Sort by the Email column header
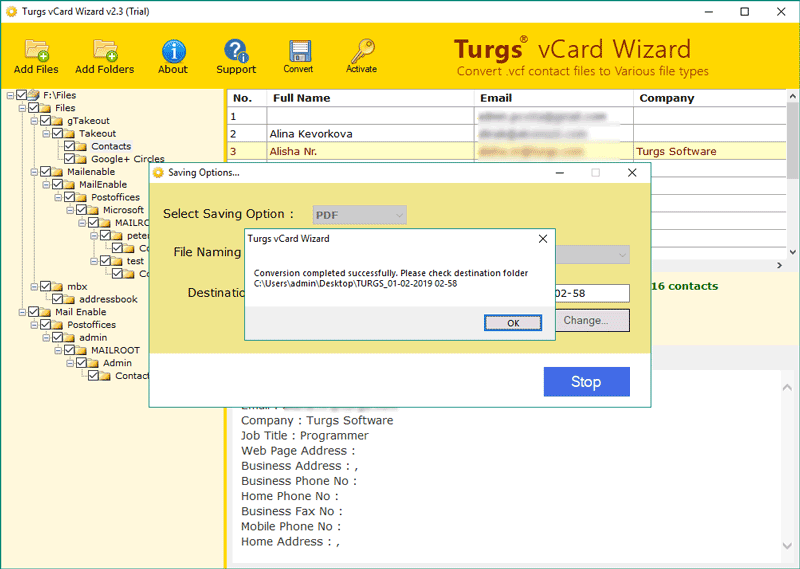Image resolution: width=800 pixels, height=569 pixels. (x=554, y=98)
